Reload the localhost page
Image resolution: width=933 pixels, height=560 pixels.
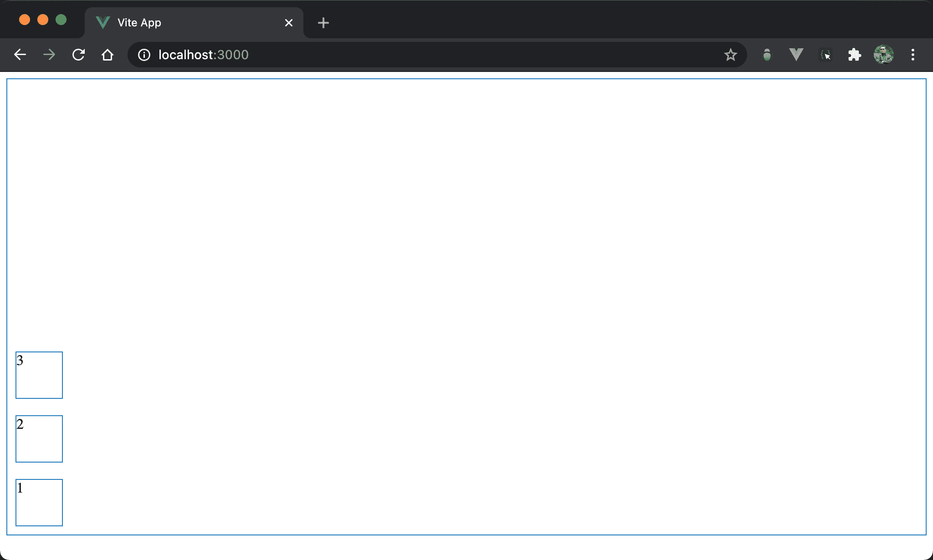78,55
